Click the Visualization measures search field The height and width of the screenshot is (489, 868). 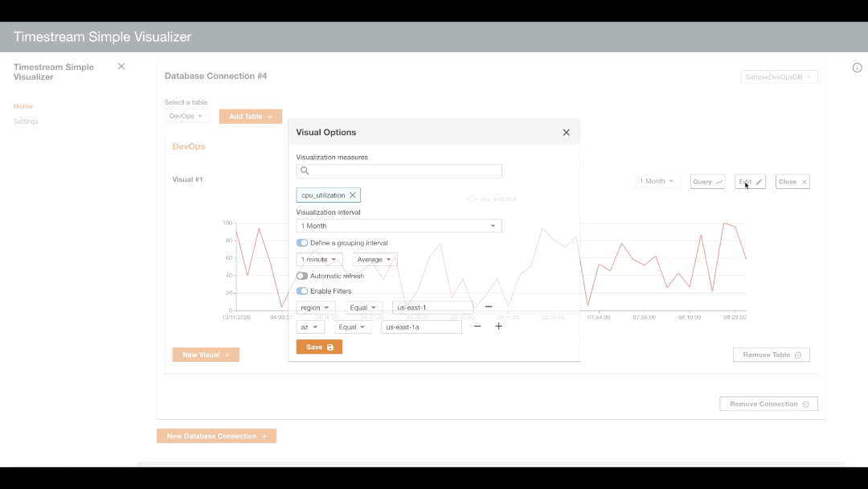pyautogui.click(x=399, y=171)
